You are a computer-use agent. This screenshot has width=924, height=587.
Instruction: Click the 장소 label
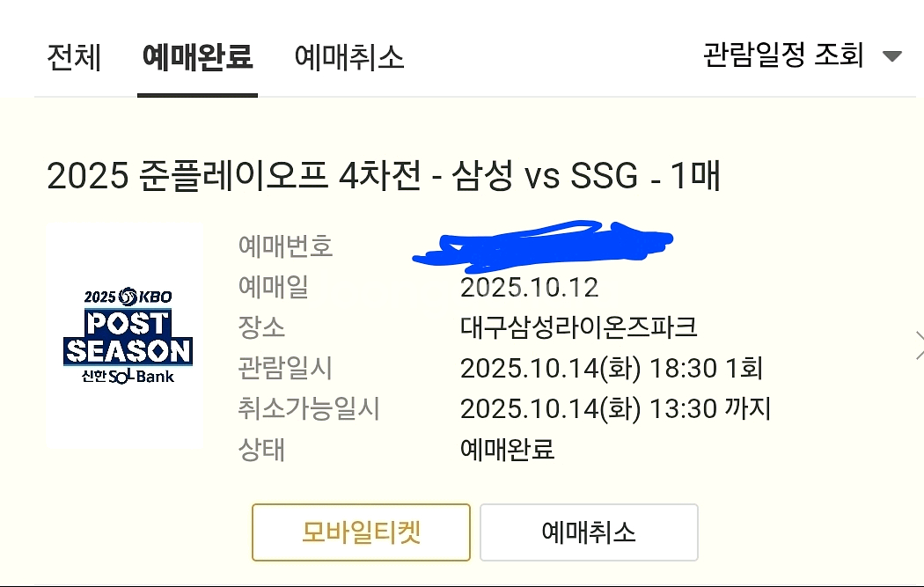click(x=261, y=327)
